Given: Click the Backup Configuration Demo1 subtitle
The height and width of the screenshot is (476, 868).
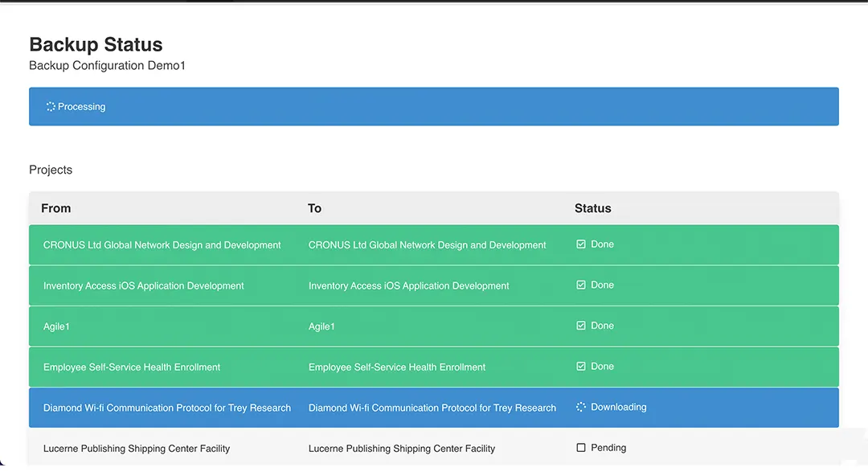Looking at the screenshot, I should click(107, 65).
